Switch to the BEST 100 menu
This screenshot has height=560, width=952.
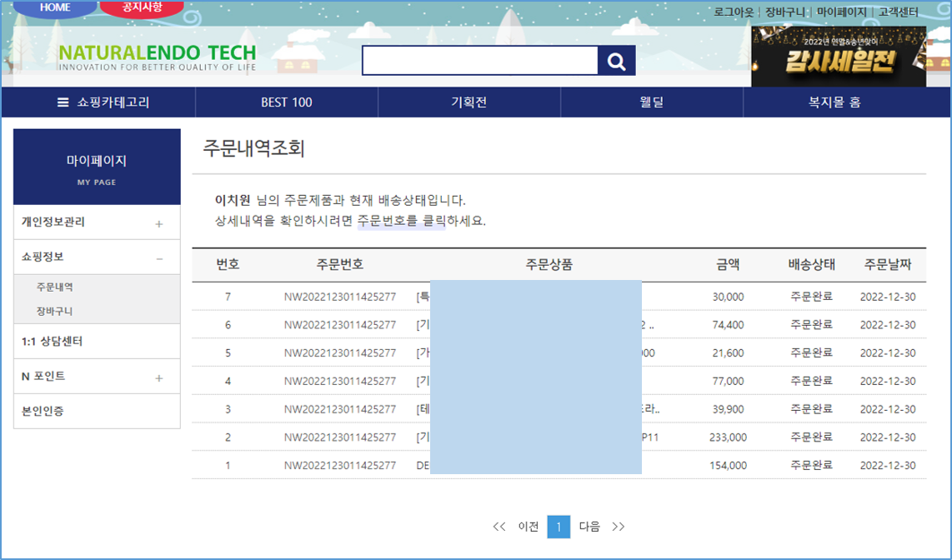click(x=286, y=102)
